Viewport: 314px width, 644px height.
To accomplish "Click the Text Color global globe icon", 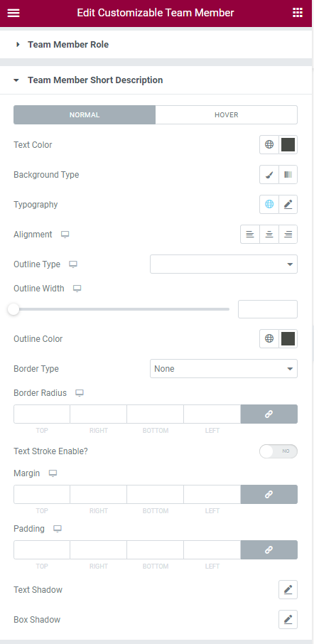I will pos(269,144).
